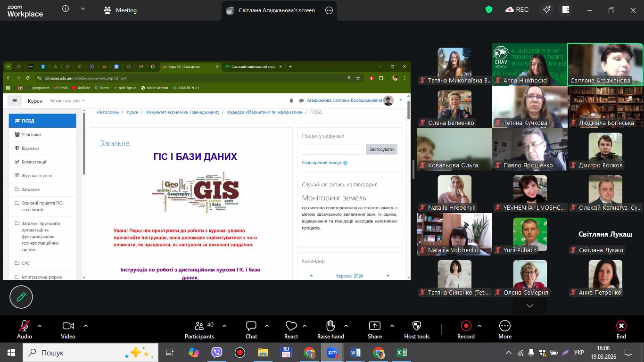Select Павло Ярошенко's video thumbnail
This screenshot has width=644, height=362.
click(x=530, y=149)
